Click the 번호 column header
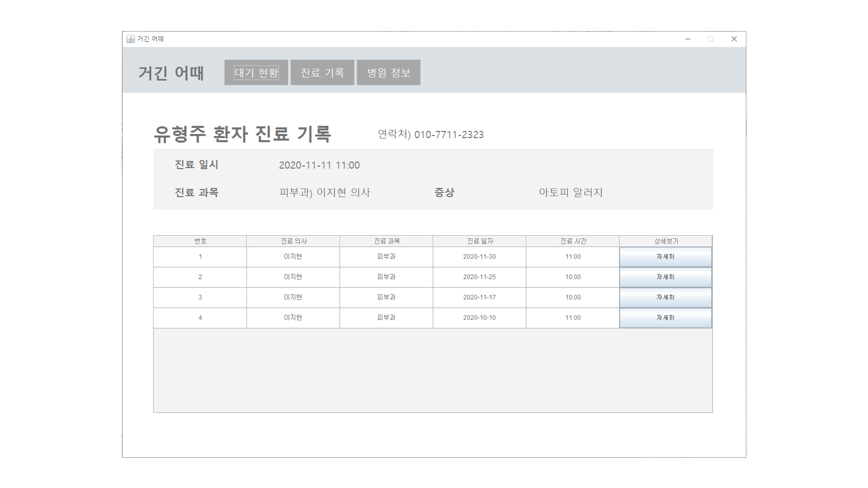Viewport: 868px width, 488px height. tap(200, 241)
